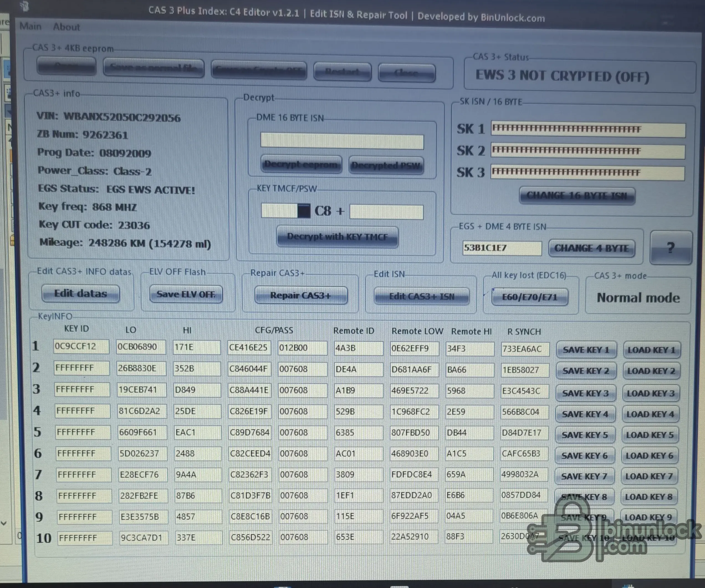705x588 pixels.
Task: Click the LOAD KEY 7 button
Action: point(649,476)
